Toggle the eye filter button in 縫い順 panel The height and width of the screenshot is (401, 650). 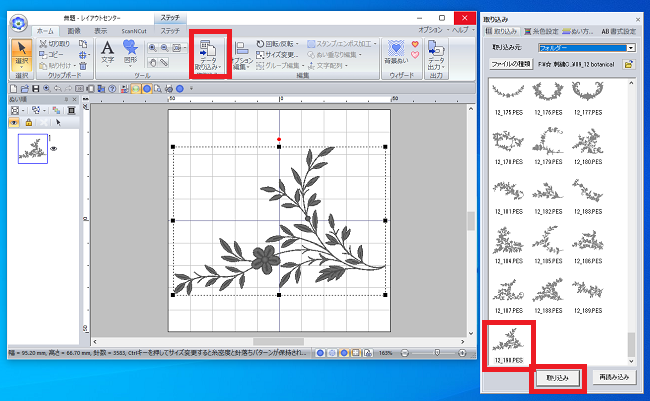[x=14, y=121]
